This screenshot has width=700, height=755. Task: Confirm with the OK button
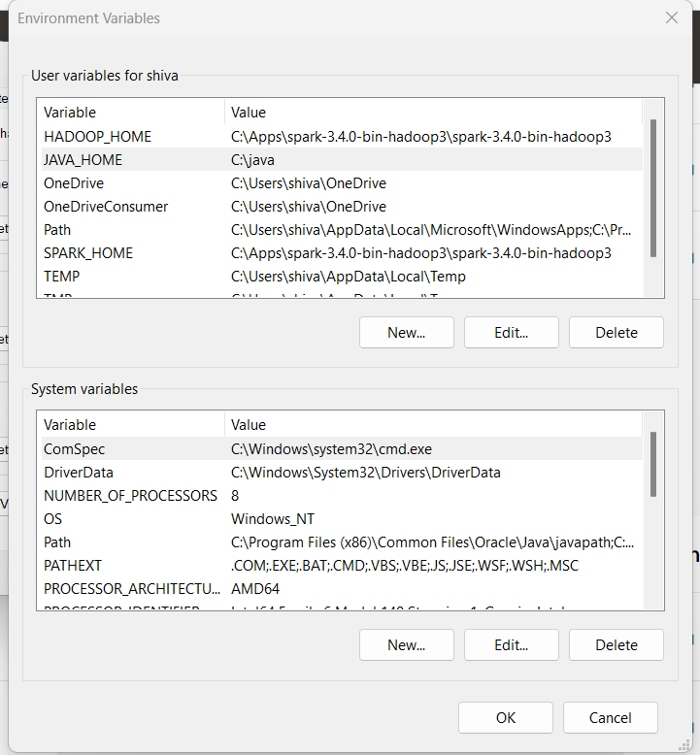click(506, 717)
